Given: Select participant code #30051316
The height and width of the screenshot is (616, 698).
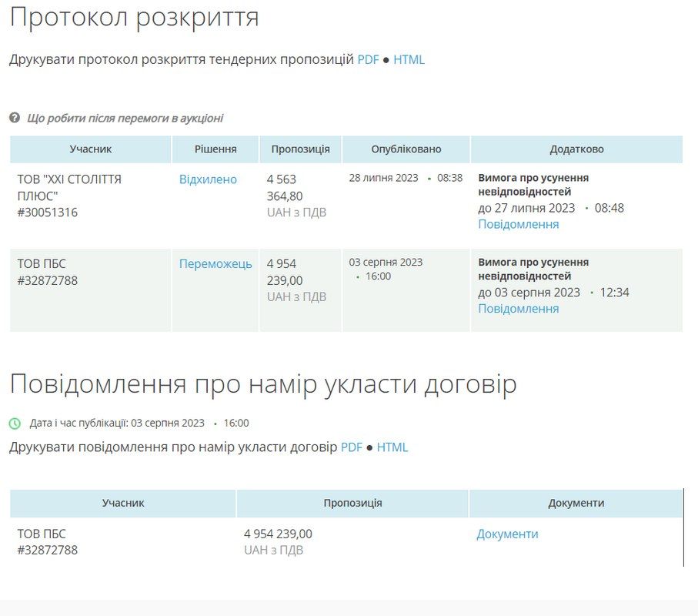Looking at the screenshot, I should 47,211.
